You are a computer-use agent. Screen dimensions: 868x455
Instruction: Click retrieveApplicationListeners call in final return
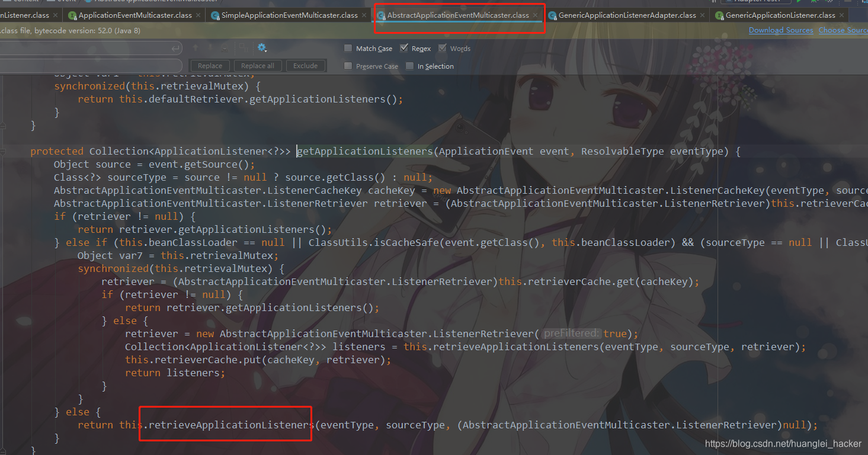pyautogui.click(x=232, y=425)
